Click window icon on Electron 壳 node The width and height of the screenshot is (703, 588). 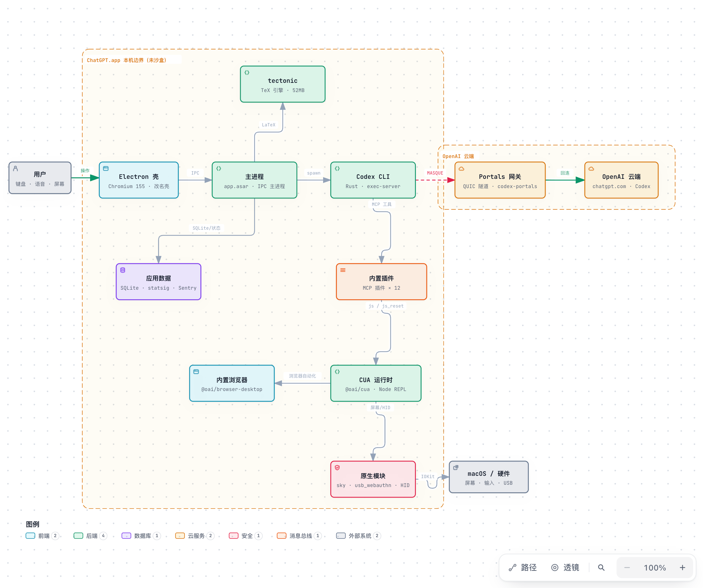click(x=106, y=169)
